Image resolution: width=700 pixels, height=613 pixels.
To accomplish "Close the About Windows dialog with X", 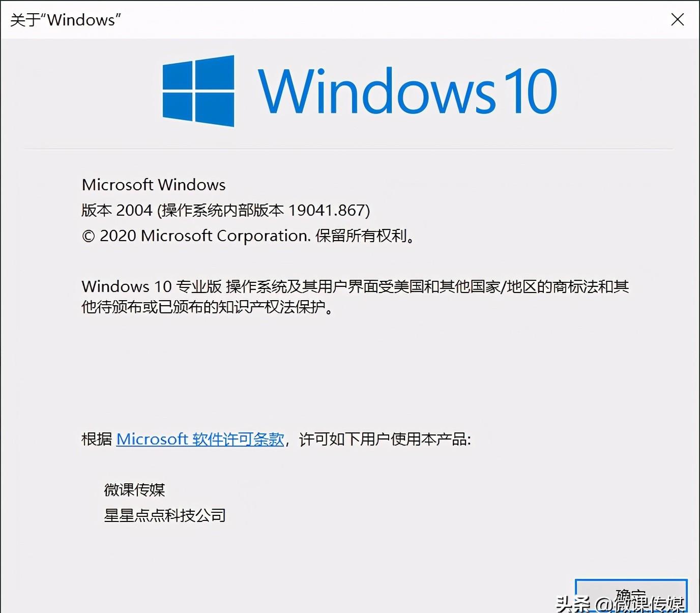I will coord(677,20).
